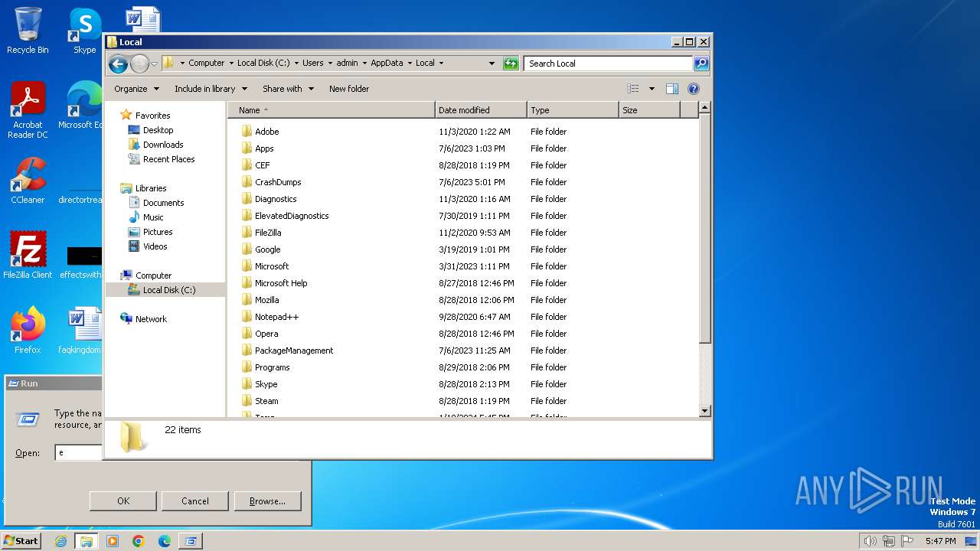Image resolution: width=980 pixels, height=551 pixels.
Task: Sort by the Name column header
Action: (x=332, y=110)
